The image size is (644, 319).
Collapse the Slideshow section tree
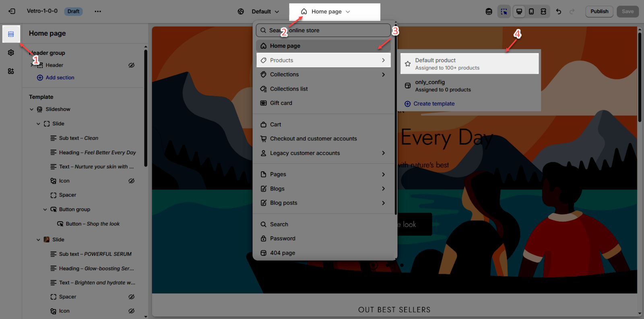point(32,109)
